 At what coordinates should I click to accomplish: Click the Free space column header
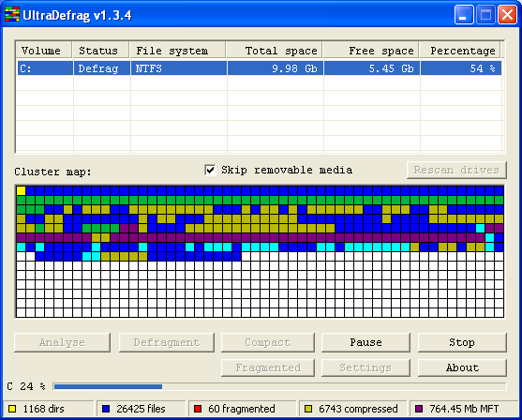tap(371, 51)
